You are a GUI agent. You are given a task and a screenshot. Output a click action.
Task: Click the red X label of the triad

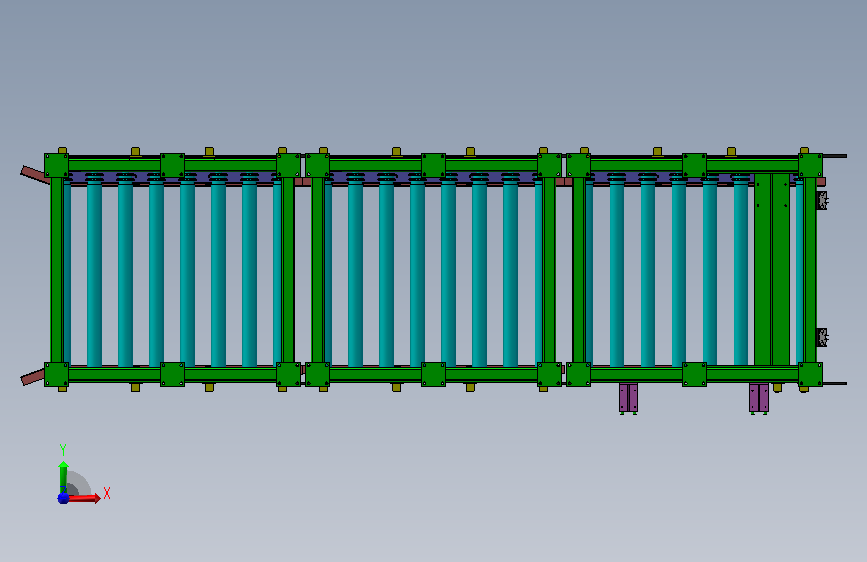[x=107, y=493]
